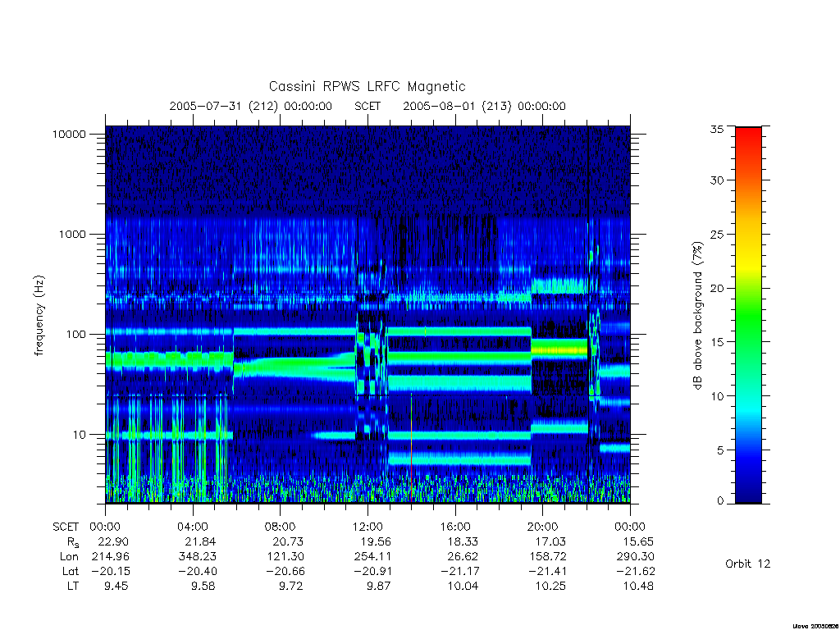The width and height of the screenshot is (840, 630).
Task: Click the colorbar tick label 20
Action: pyautogui.click(x=717, y=288)
